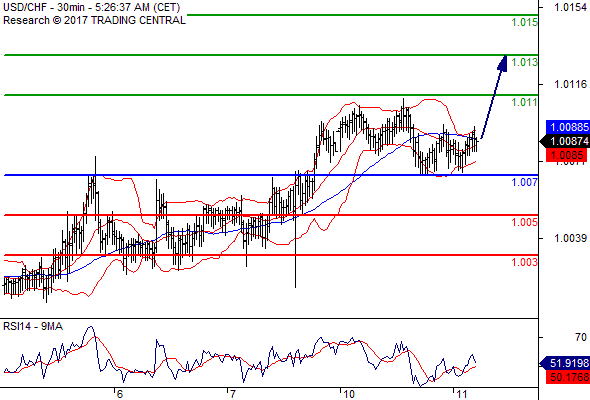This screenshot has height=400, width=590.
Task: Click the green 1.011 resistance label
Action: 525,102
